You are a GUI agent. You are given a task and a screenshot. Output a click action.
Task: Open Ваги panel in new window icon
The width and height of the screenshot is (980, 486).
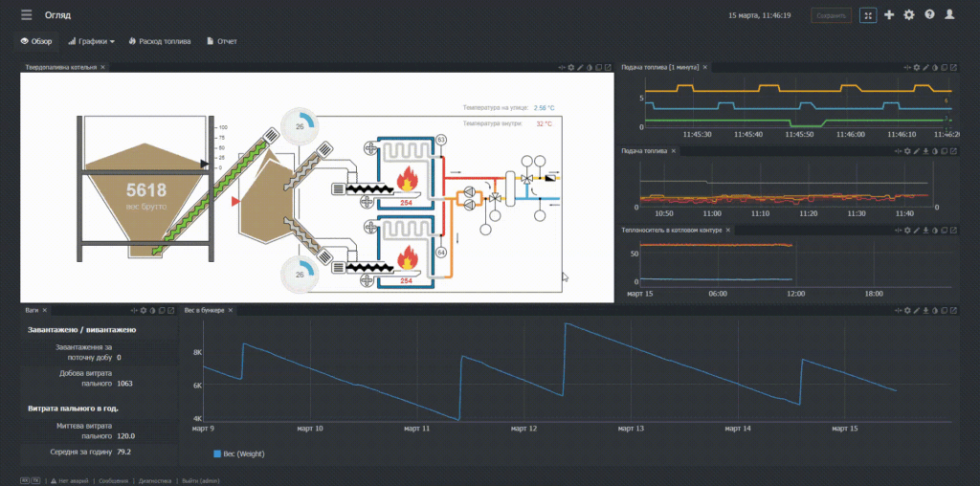170,311
